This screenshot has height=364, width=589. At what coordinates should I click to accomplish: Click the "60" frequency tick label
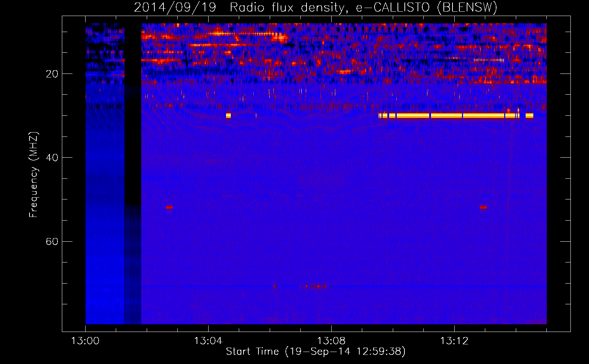pyautogui.click(x=52, y=241)
